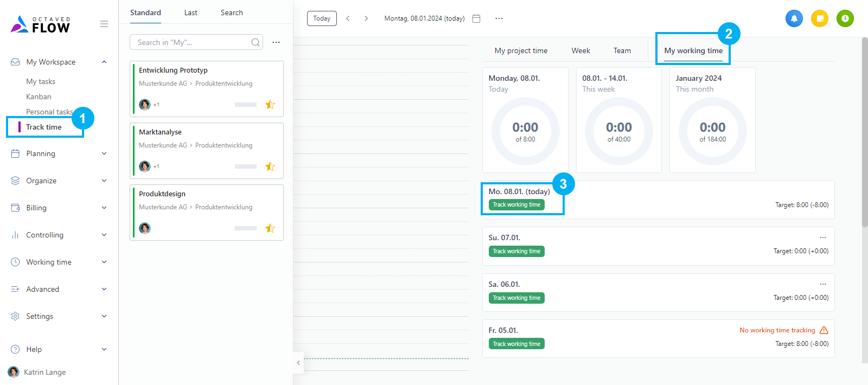
Task: Open the Team tab
Action: (x=622, y=50)
